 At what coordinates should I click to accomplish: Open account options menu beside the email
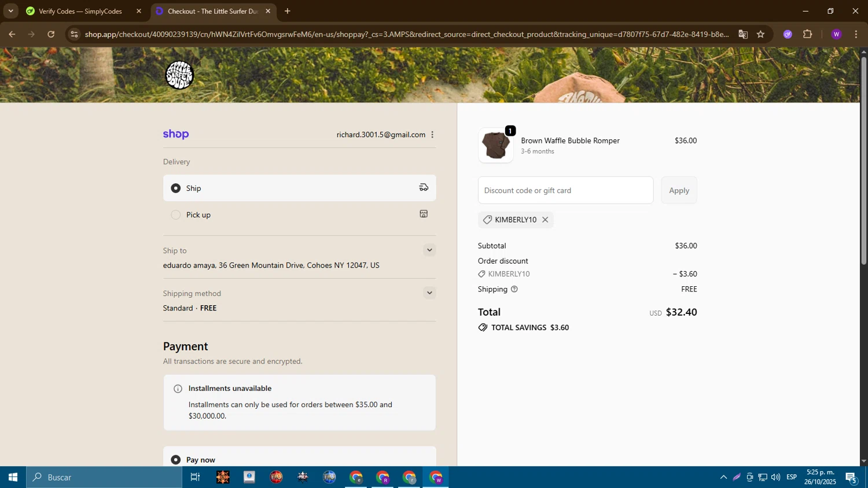point(432,135)
